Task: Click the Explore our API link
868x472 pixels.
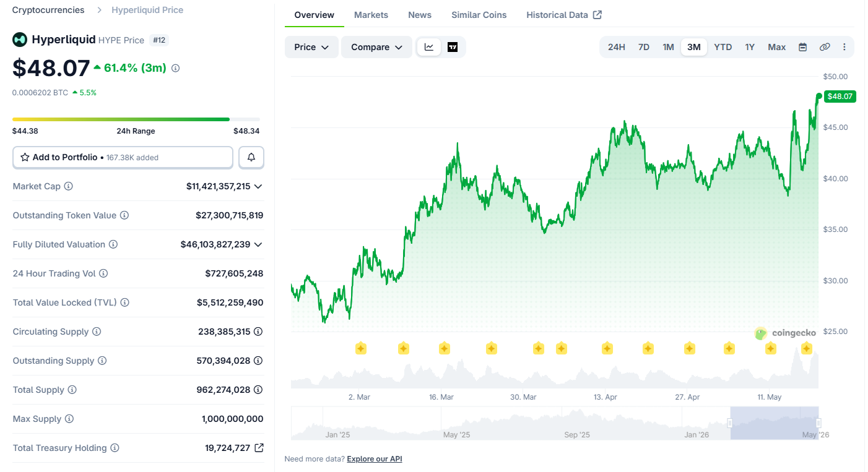Action: (x=375, y=459)
